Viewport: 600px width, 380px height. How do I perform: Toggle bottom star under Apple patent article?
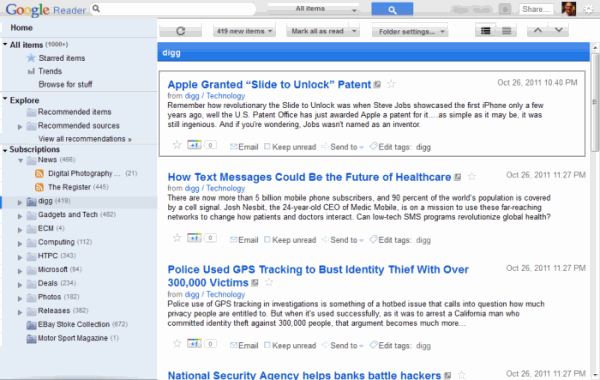pyautogui.click(x=177, y=145)
